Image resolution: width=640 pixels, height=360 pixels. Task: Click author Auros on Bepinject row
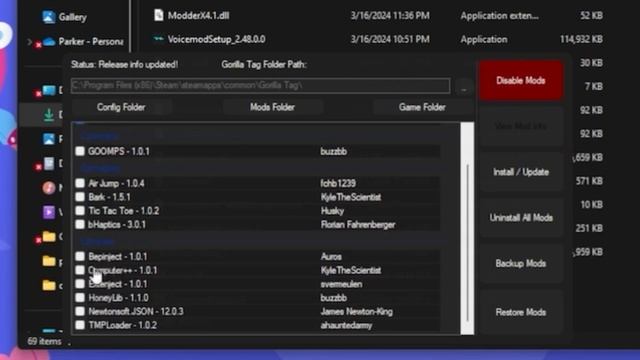click(x=331, y=256)
